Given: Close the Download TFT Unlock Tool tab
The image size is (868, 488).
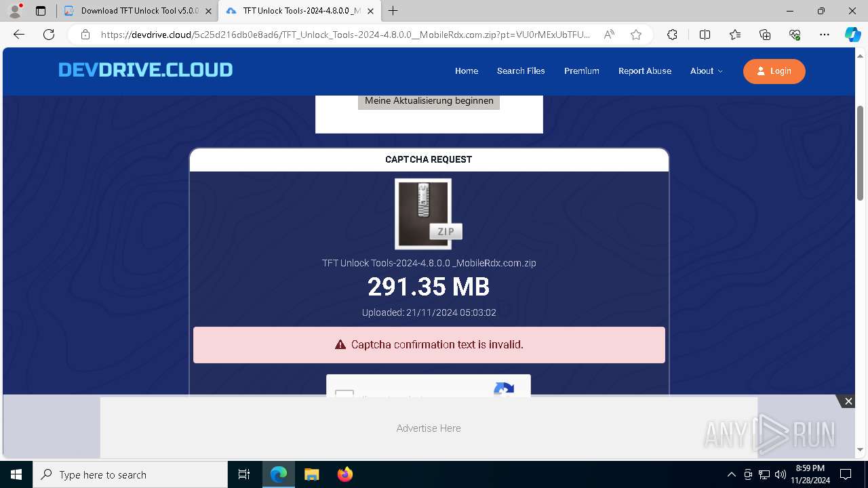Looking at the screenshot, I should pos(208,11).
